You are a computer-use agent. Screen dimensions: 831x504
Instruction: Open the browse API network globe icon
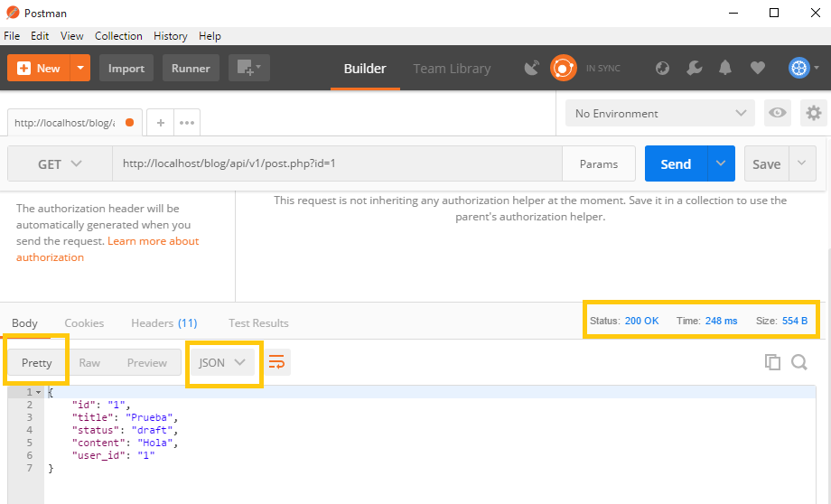coord(662,69)
